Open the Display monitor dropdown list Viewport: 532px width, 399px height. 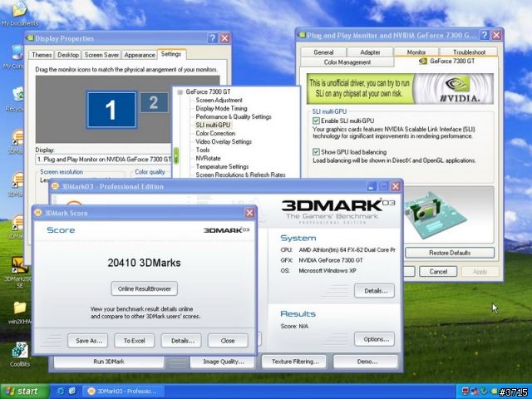pos(103,159)
